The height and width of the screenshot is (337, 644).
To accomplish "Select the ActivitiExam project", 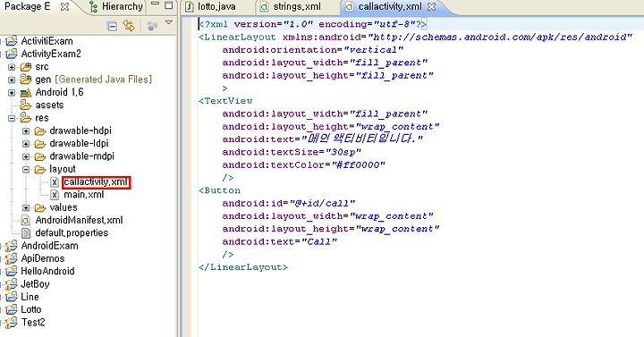I will coord(47,41).
